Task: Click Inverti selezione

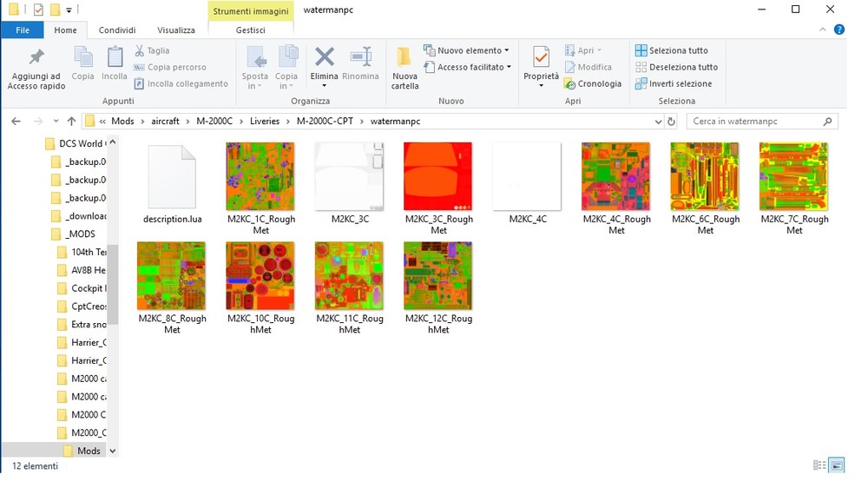Action: click(x=674, y=83)
